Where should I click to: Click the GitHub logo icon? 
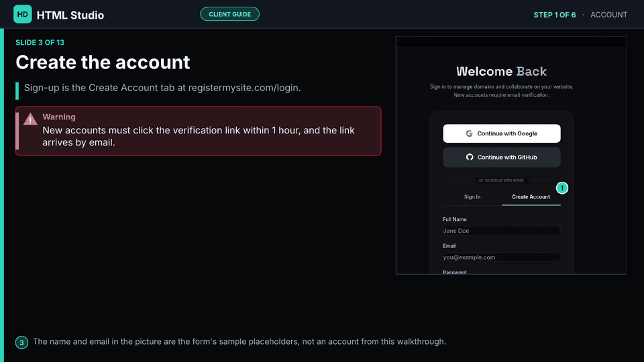point(470,157)
